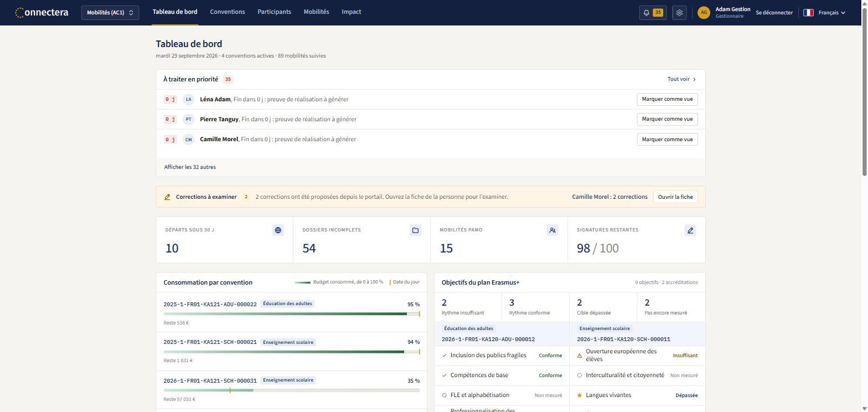Click the folder icon on Dossiers incomplets
Screen dimensions: 868x412
[415, 230]
